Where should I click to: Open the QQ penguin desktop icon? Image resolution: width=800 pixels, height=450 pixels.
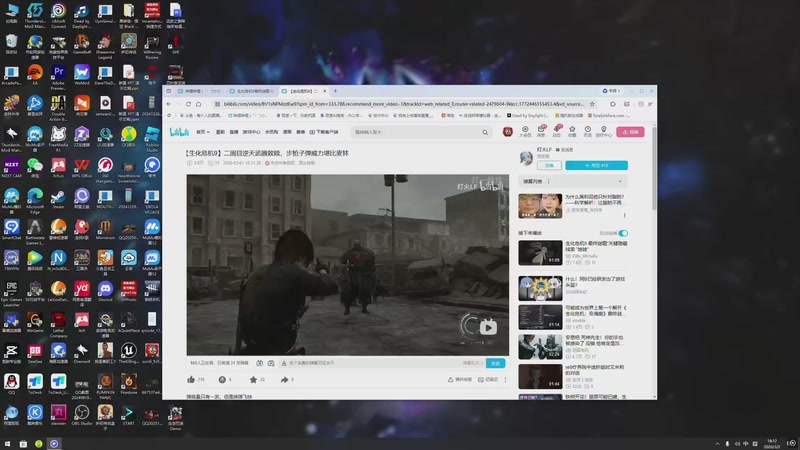11,384
